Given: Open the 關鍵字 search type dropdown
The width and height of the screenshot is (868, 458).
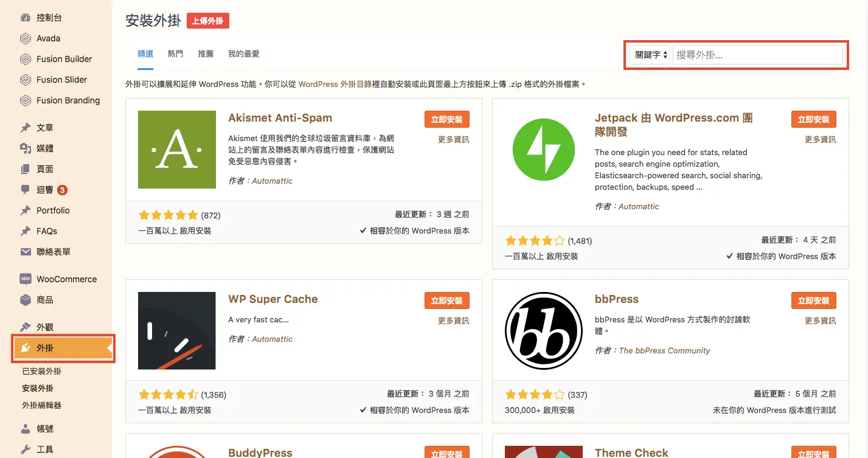Looking at the screenshot, I should tap(650, 55).
